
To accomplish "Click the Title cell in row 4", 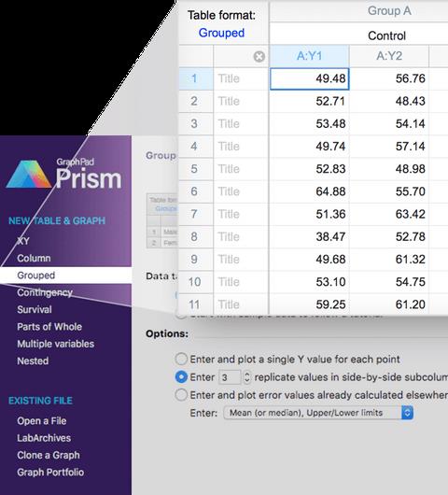I will 241,146.
